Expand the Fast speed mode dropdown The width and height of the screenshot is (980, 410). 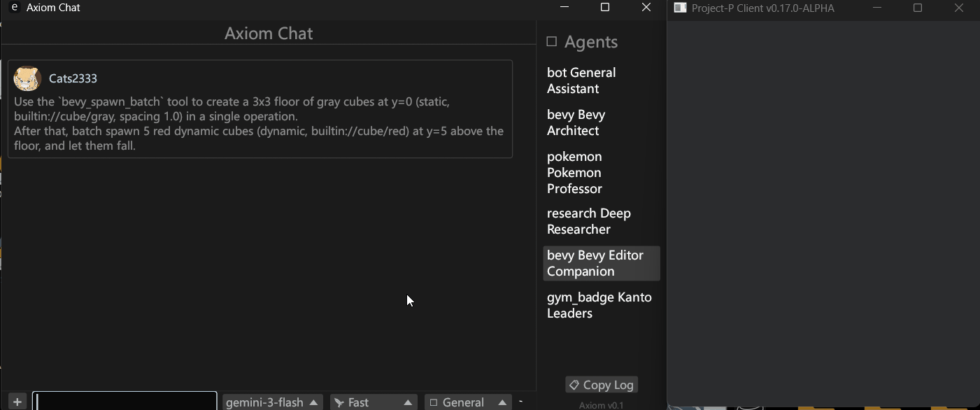pyautogui.click(x=373, y=402)
